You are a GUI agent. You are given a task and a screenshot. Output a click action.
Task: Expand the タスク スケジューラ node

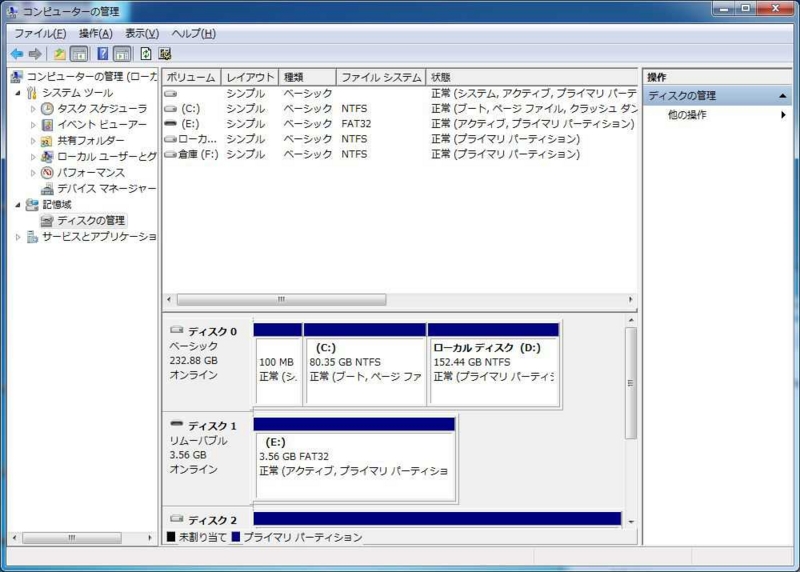(33, 109)
